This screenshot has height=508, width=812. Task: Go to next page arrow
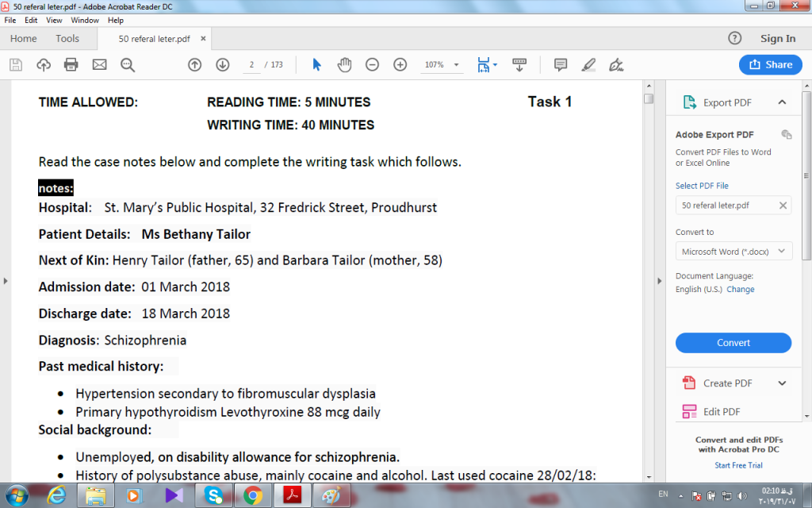tap(223, 65)
